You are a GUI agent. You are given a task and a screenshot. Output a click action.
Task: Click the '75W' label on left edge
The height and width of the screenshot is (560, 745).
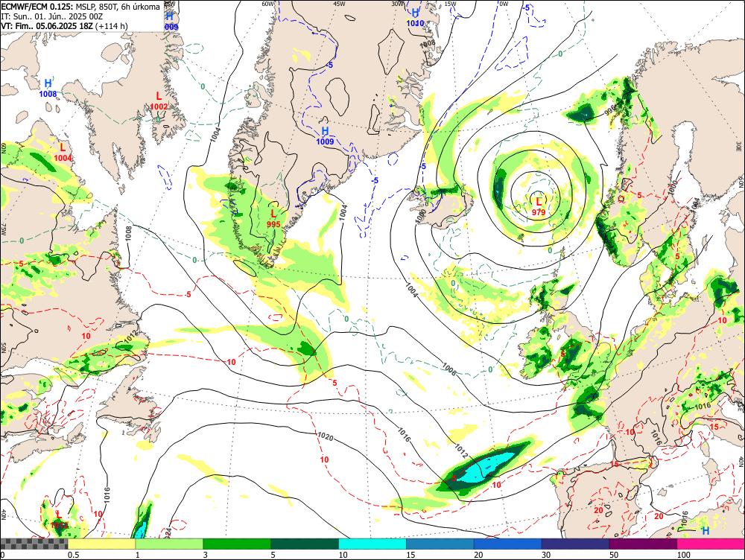coord(3,230)
